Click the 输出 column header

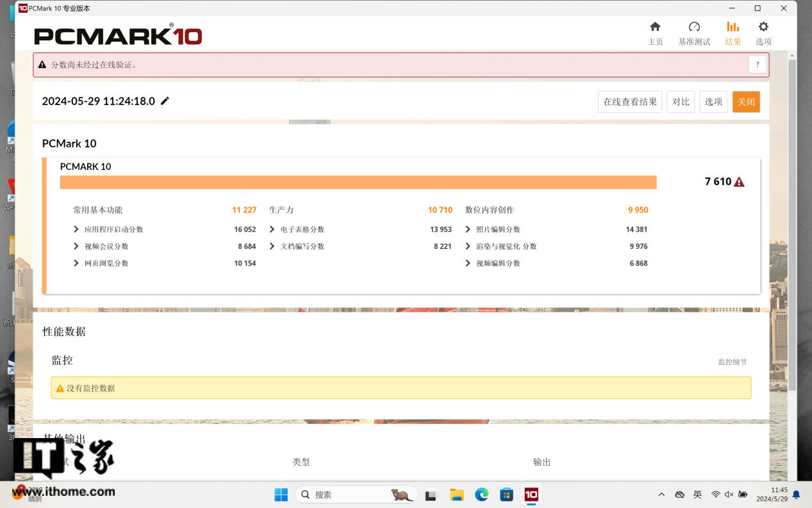542,462
